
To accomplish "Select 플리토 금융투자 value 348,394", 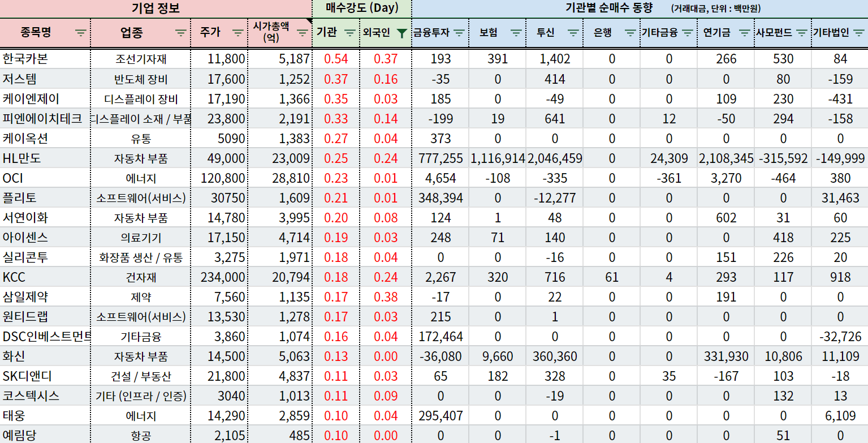I will click(x=441, y=197).
